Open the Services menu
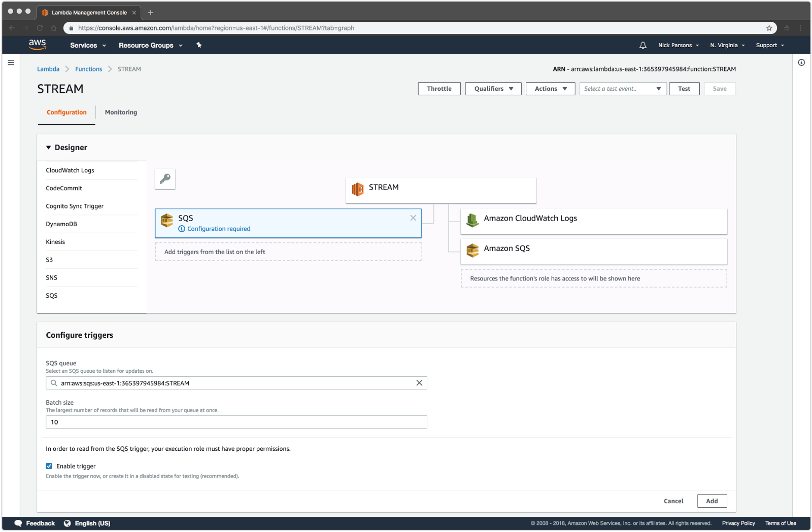 pyautogui.click(x=88, y=45)
